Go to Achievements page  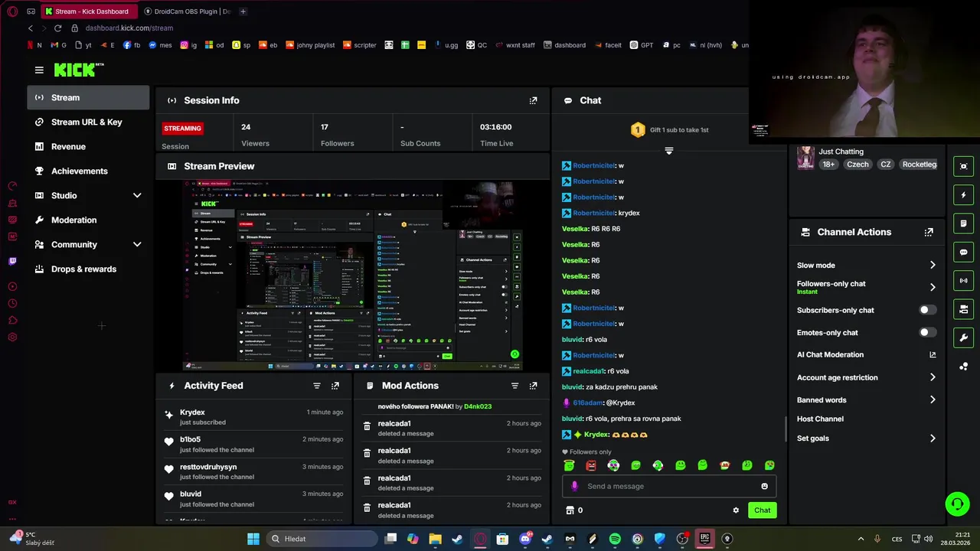(x=88, y=171)
